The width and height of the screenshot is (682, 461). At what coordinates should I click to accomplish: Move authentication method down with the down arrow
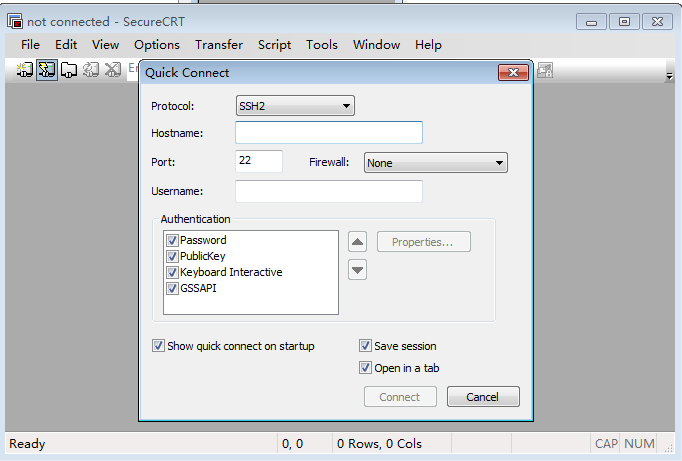tap(357, 270)
